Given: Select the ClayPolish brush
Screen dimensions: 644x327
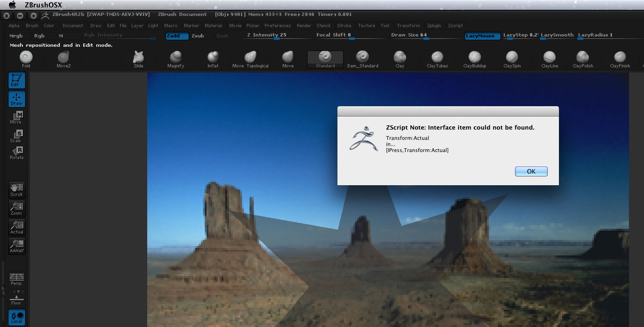Looking at the screenshot, I should (583, 59).
